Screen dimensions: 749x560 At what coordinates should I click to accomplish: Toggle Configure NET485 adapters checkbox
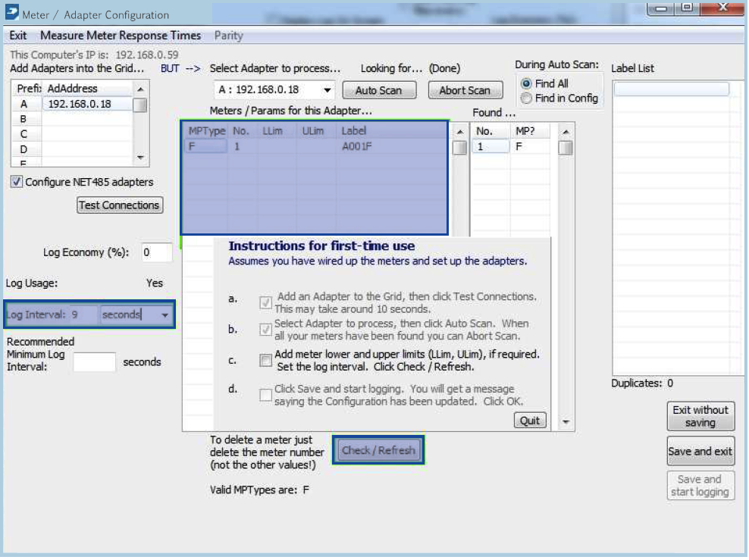point(17,182)
